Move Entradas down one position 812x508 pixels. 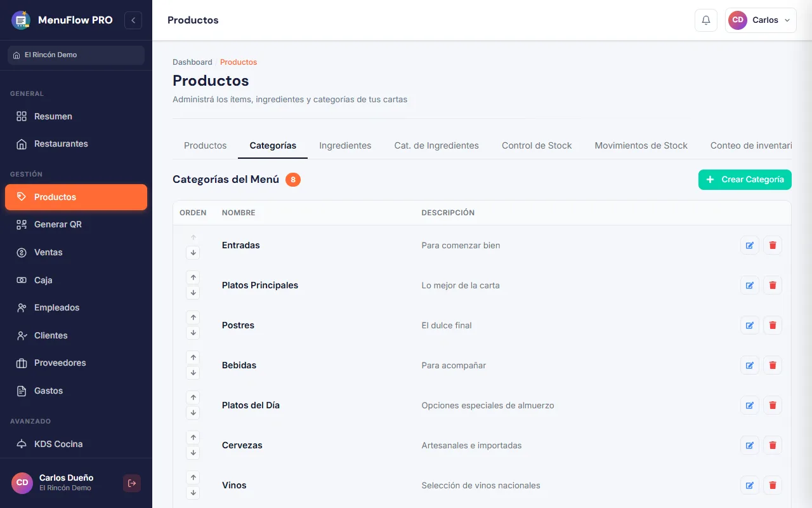pos(193,253)
